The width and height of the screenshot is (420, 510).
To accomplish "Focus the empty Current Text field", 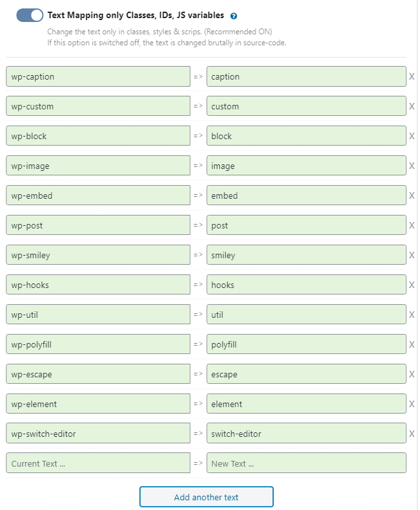I will pyautogui.click(x=98, y=463).
